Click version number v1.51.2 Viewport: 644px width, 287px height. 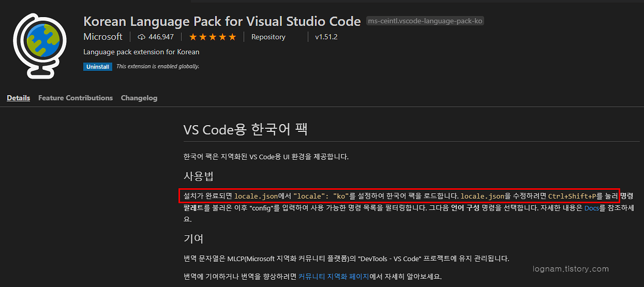(326, 37)
